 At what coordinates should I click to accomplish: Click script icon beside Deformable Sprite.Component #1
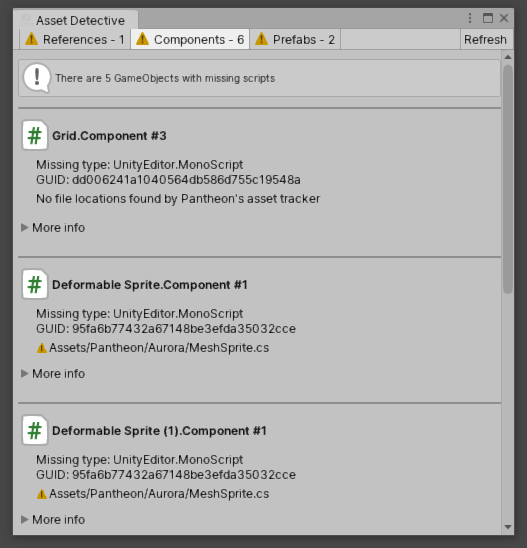click(x=35, y=284)
